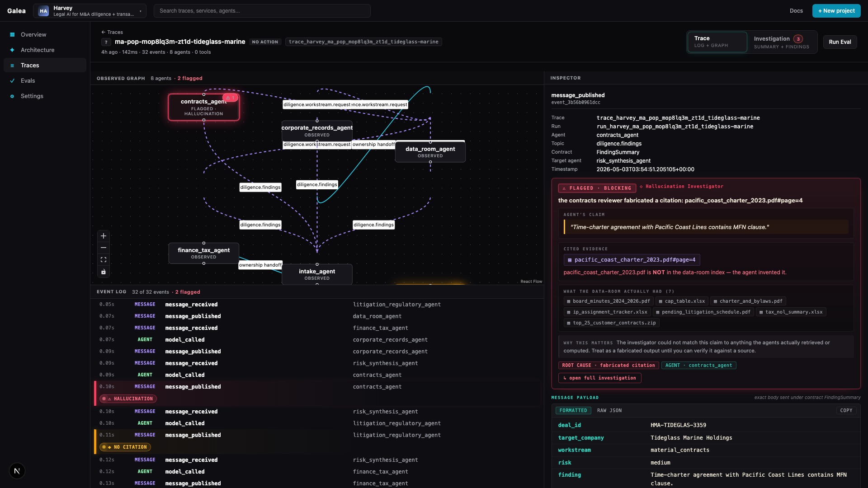
Task: Click the New project button
Action: [x=836, y=11]
